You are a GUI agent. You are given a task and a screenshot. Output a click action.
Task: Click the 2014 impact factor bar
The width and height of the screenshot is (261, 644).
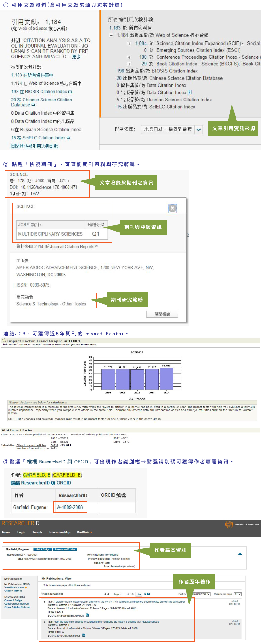166,378
